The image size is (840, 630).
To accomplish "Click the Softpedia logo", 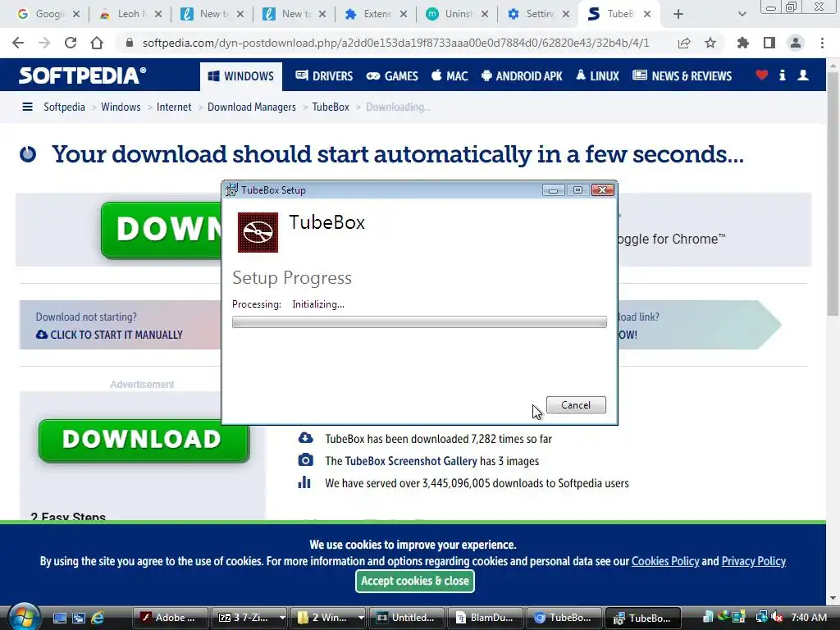I will [x=83, y=75].
